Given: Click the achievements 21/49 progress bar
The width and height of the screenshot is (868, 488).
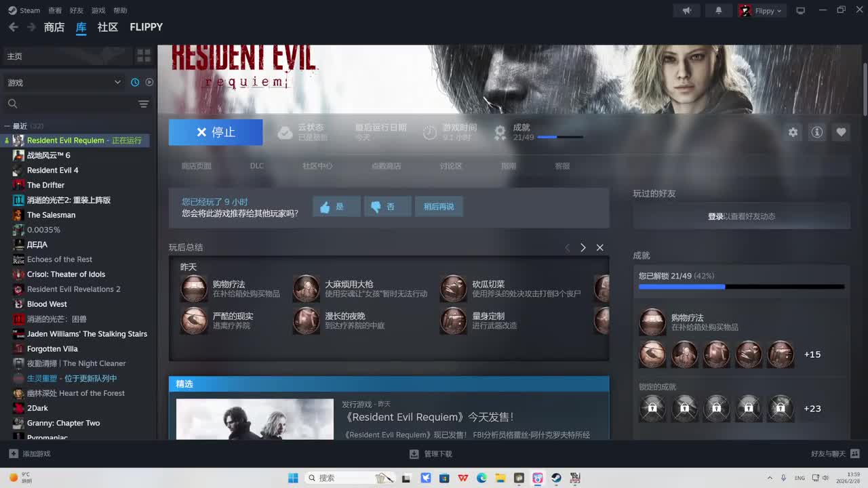Looking at the screenshot, I should pos(560,137).
